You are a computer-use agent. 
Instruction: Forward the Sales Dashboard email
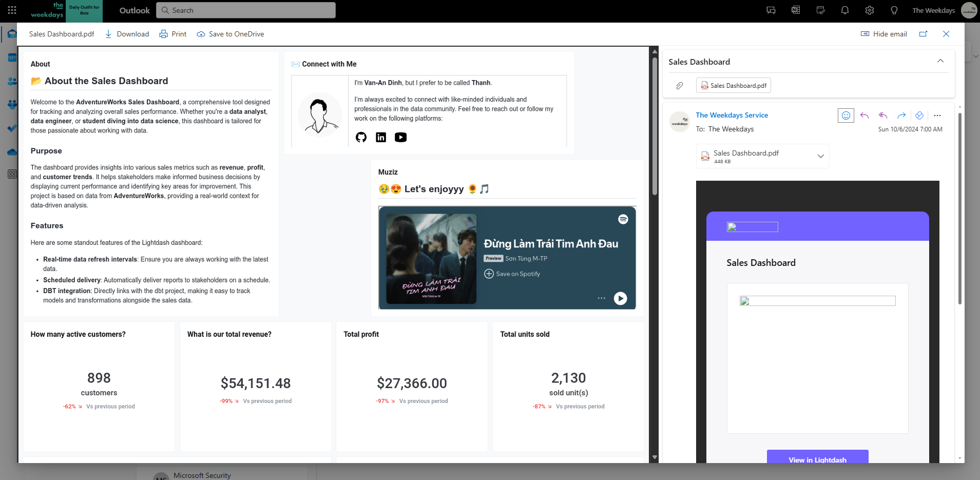(x=901, y=116)
